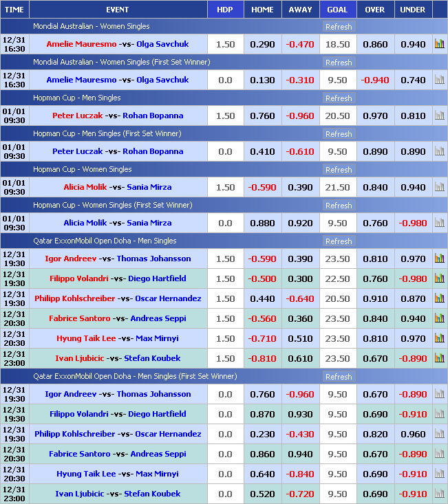
Task: Click stats chart icon for Igor Andreev 1.50 handicap row
Action: click(x=439, y=259)
